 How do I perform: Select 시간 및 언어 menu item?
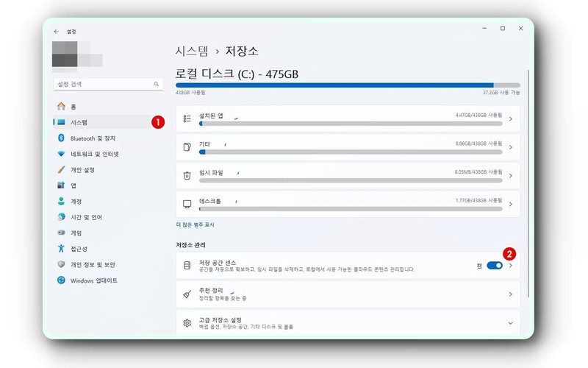(x=108, y=217)
